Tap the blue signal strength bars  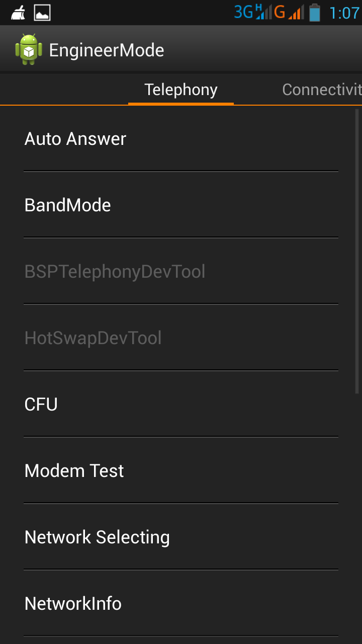(263, 12)
